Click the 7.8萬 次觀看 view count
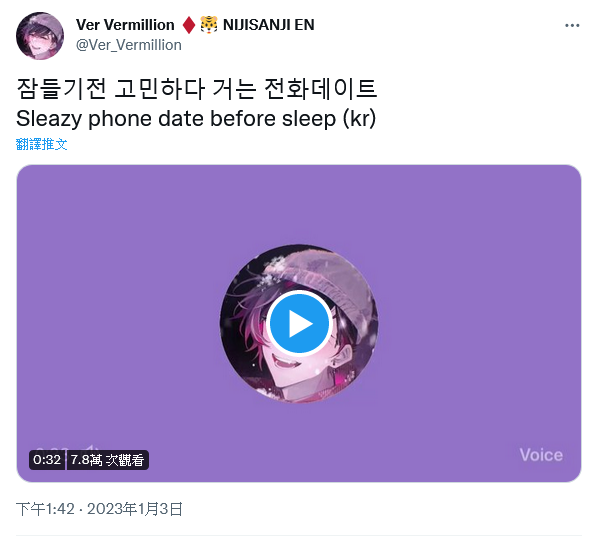 (108, 460)
